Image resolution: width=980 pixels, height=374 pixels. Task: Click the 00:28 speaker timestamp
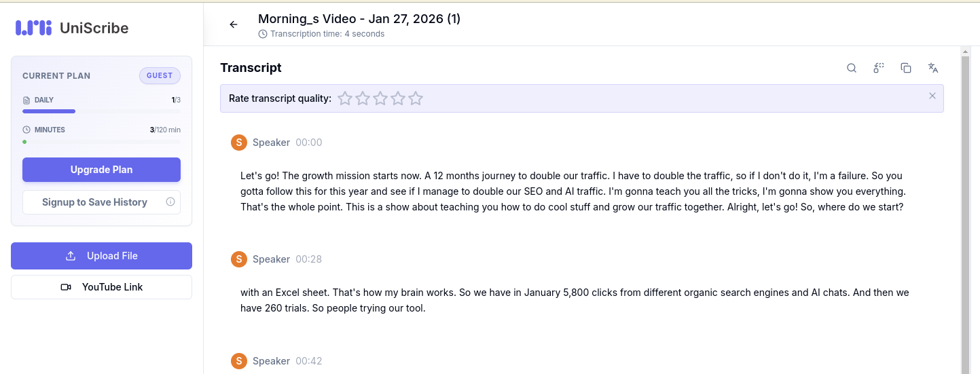(308, 259)
